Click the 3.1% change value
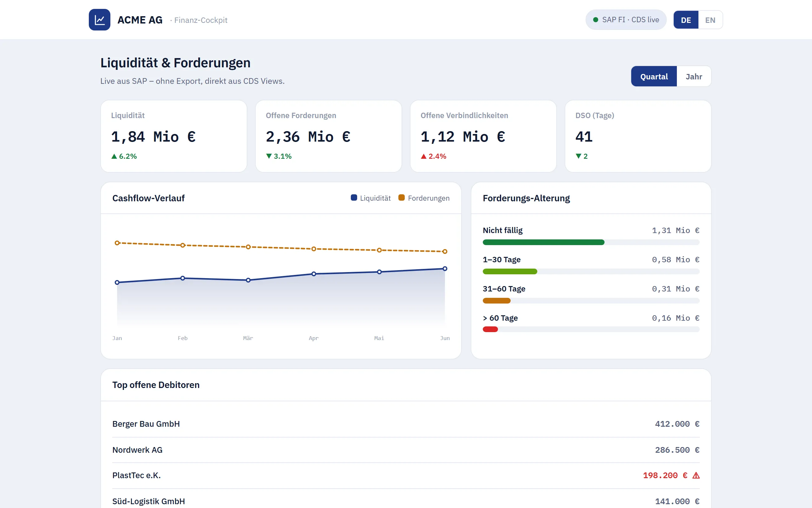This screenshot has height=508, width=812. (283, 156)
